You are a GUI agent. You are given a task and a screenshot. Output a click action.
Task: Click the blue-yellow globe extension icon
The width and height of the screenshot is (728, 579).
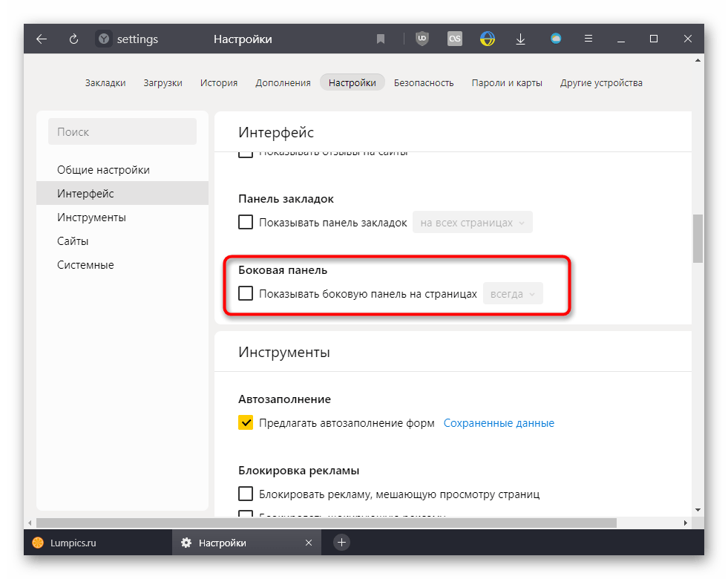click(x=487, y=39)
